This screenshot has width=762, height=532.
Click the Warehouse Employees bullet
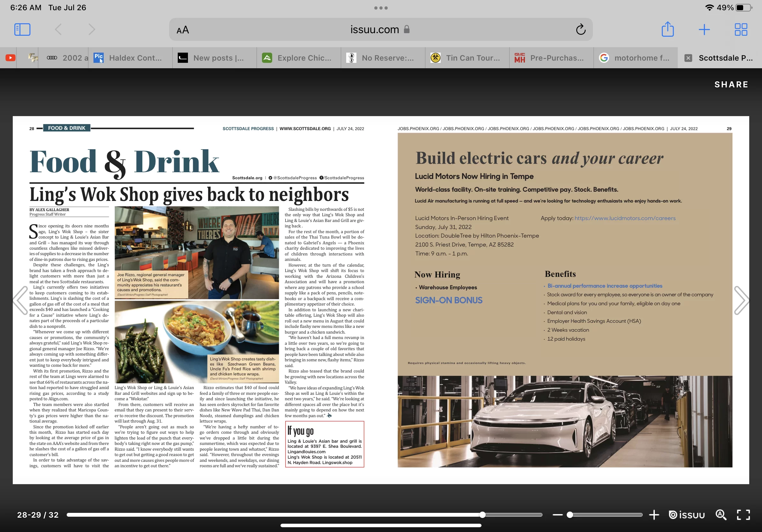[x=447, y=287]
